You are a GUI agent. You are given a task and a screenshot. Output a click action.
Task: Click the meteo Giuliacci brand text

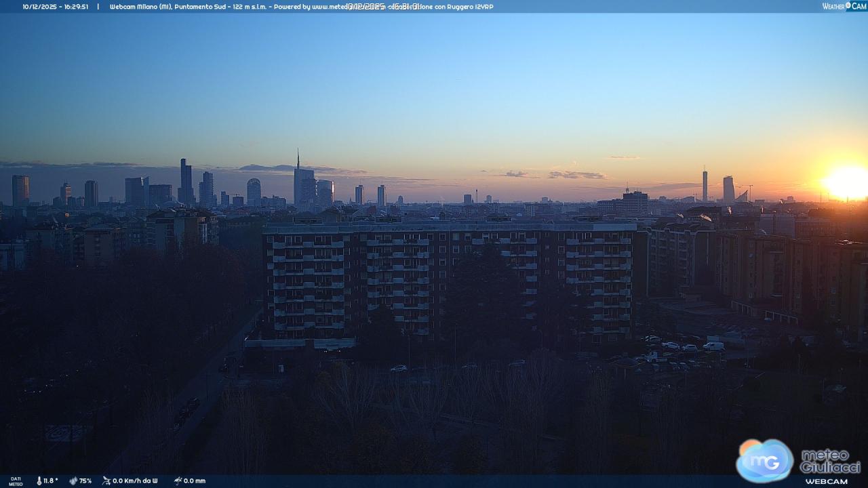point(829,461)
